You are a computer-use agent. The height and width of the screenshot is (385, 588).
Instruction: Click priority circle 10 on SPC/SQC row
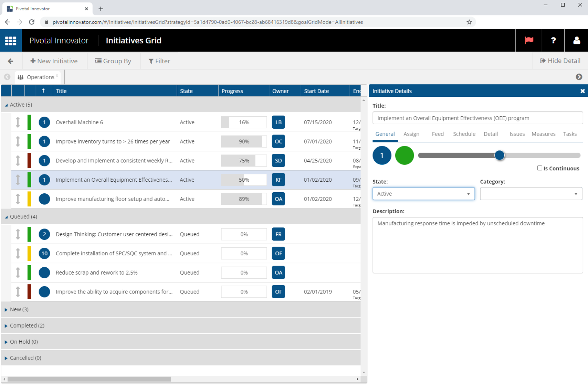point(44,254)
